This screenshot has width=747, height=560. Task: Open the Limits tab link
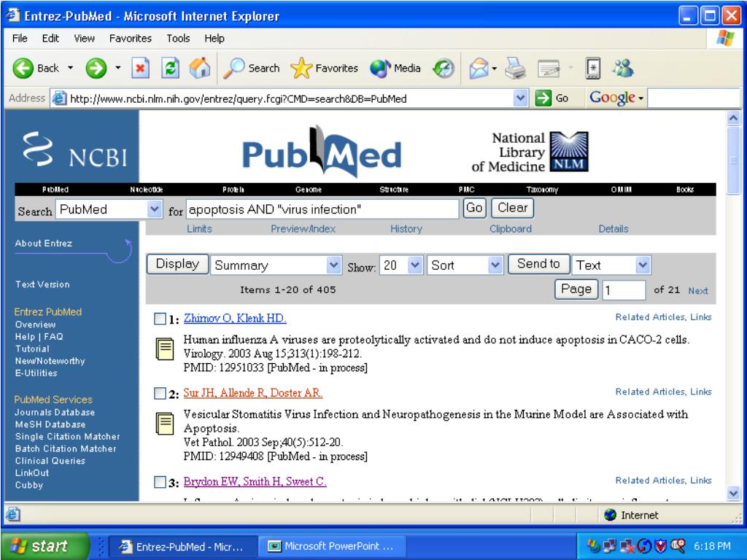[x=199, y=229]
